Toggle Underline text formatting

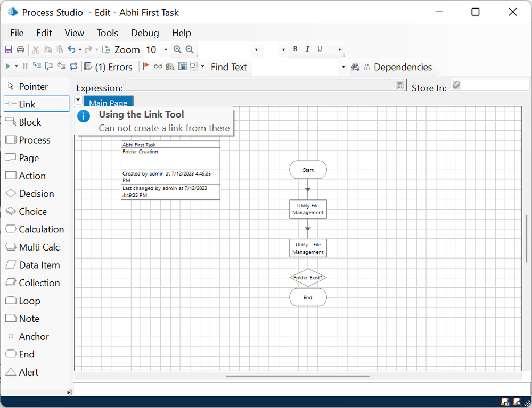320,49
